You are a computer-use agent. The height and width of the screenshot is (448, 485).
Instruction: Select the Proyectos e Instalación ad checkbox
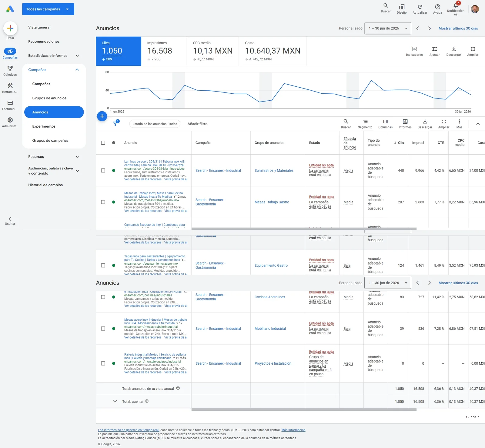point(103,363)
